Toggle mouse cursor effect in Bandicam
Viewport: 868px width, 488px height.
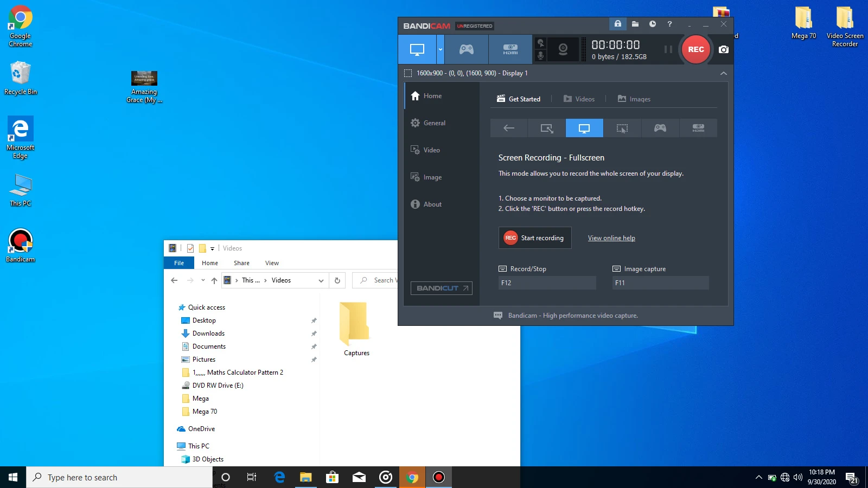540,43
